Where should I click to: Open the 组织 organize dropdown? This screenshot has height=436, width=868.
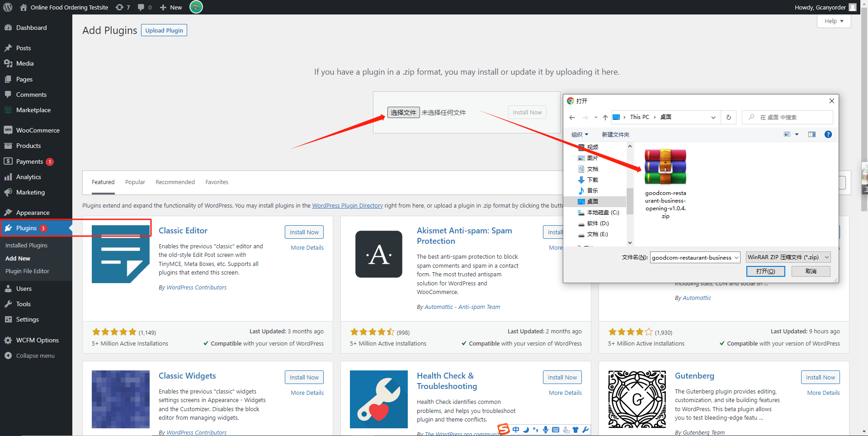point(580,134)
